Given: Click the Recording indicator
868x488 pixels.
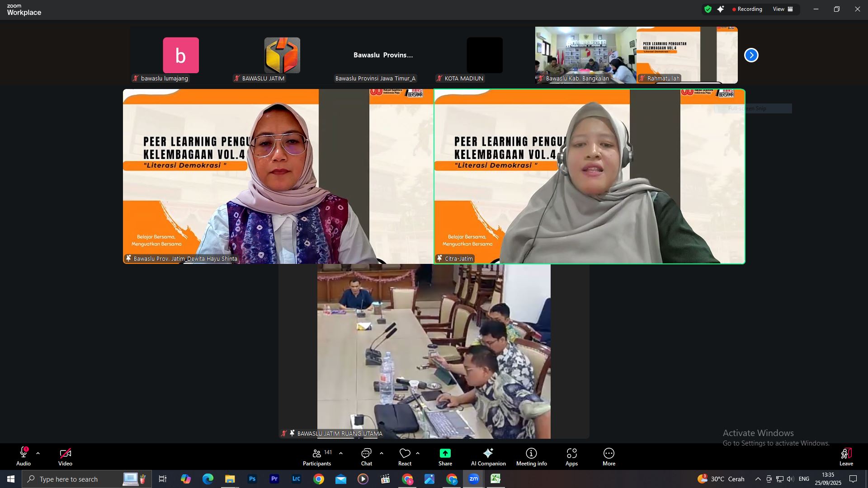Looking at the screenshot, I should coord(747,9).
